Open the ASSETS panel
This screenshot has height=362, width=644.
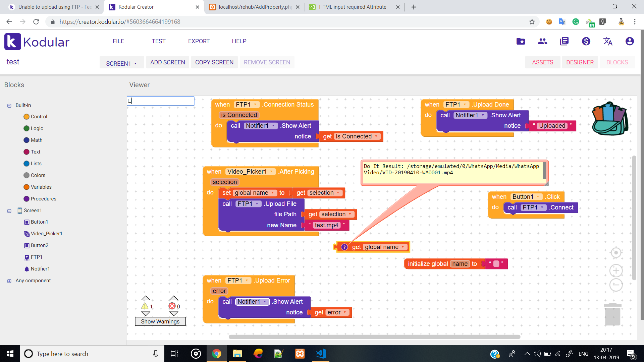point(543,62)
